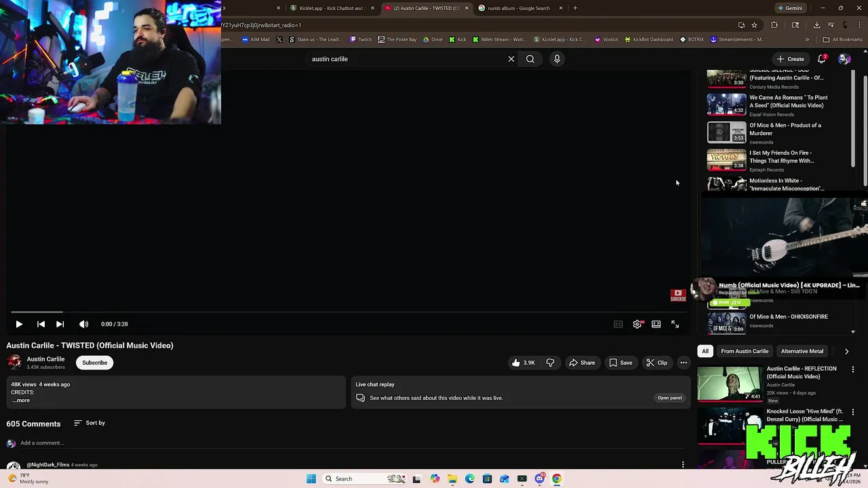Select From Austin Carlile filter chip
Screen dimensions: 868x488
(x=745, y=351)
